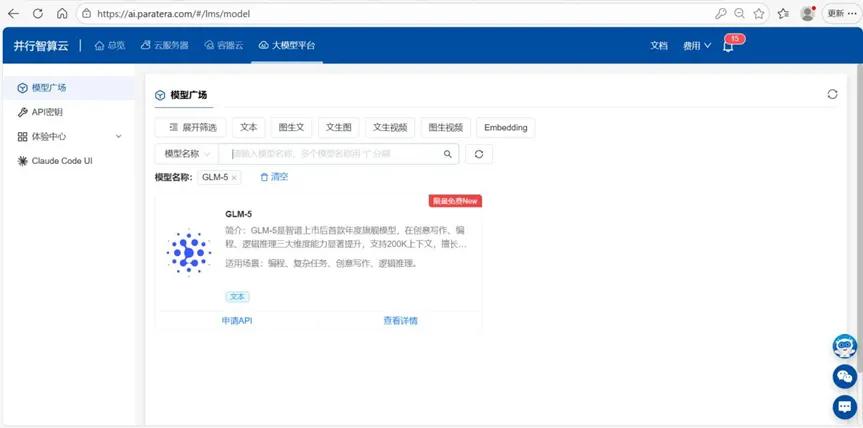Open the browser profile avatar
This screenshot has width=863, height=428.
coord(807,14)
